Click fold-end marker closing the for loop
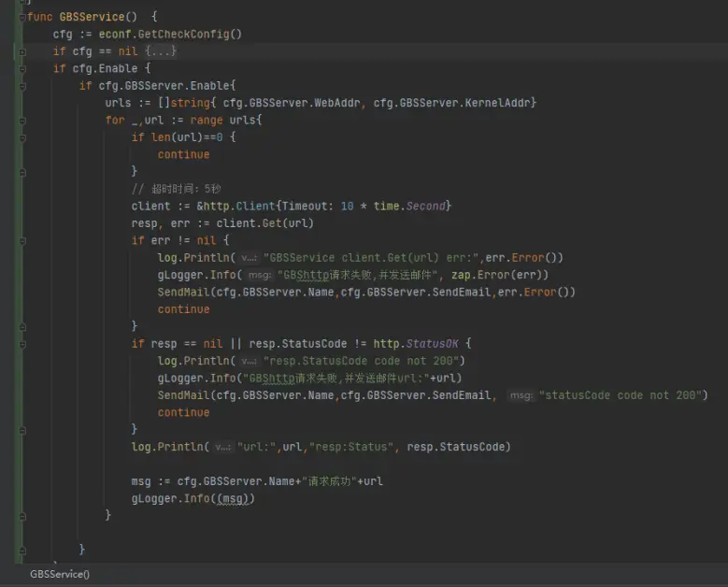728x587 pixels. (x=21, y=515)
